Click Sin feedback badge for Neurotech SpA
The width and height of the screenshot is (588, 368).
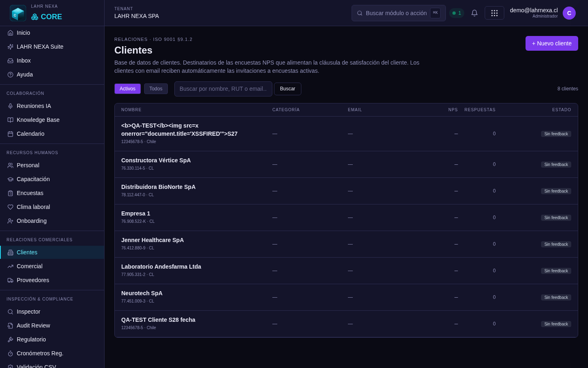coord(556,297)
